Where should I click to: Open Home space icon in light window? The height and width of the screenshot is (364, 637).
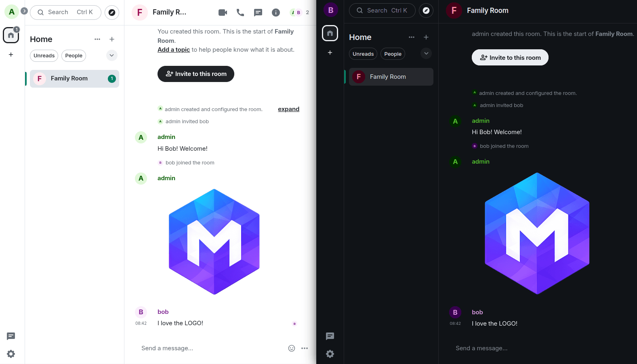click(11, 35)
